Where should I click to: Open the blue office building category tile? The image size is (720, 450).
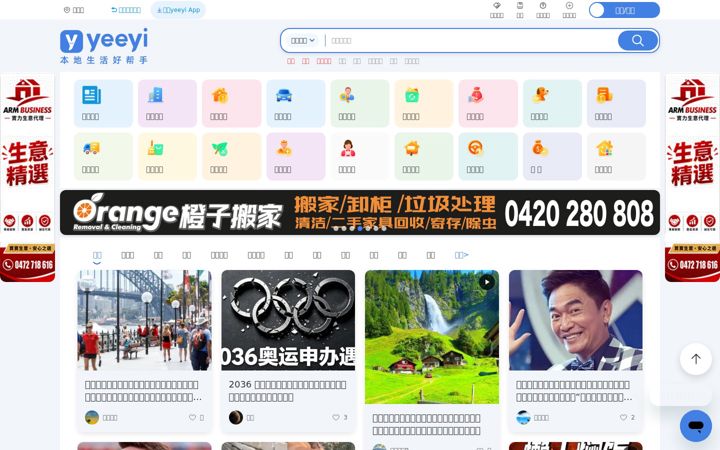pos(167,103)
